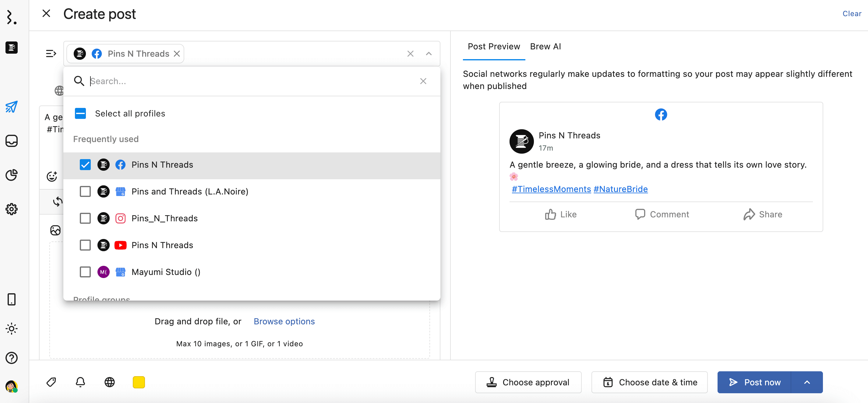Open the Reports pie chart icon
Screen dimensions: 868x403
click(x=12, y=175)
